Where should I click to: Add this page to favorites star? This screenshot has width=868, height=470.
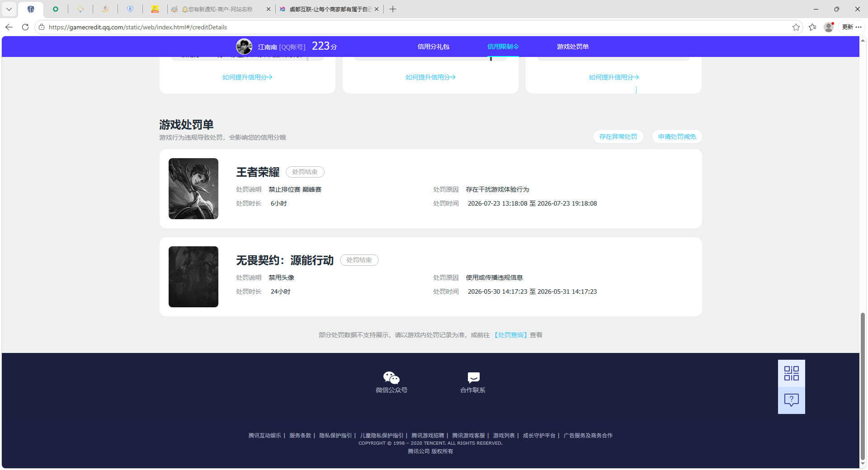tap(796, 27)
